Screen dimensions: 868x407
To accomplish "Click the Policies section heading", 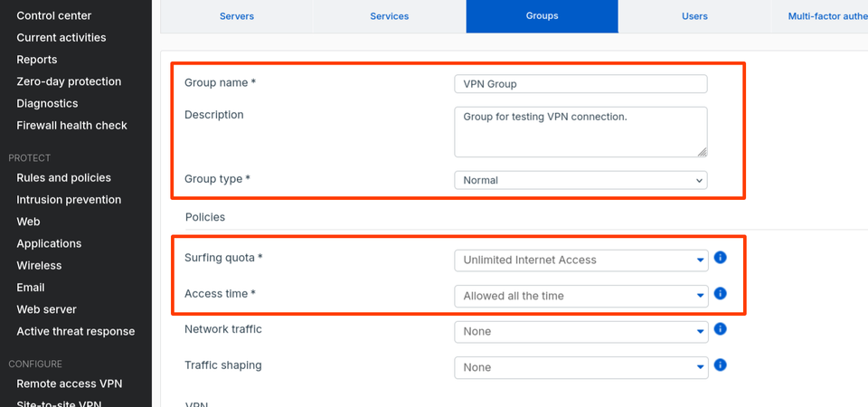I will click(205, 217).
